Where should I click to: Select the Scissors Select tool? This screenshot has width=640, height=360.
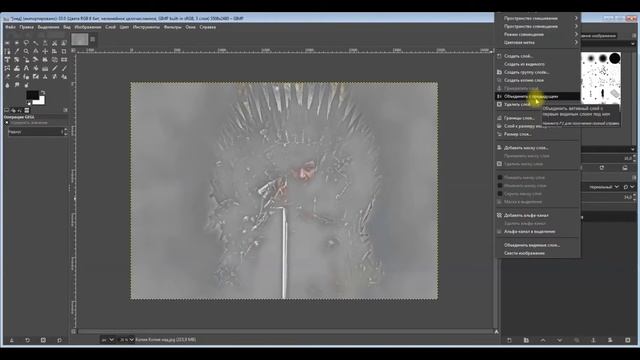[x=54, y=43]
